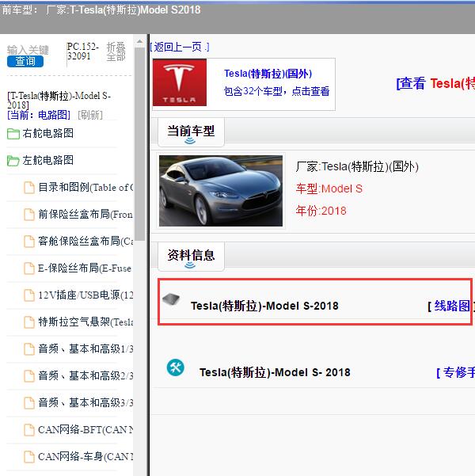The width and height of the screenshot is (475, 476).
Task: Click the green folder icon of 右舵电路图
Action: point(13,134)
